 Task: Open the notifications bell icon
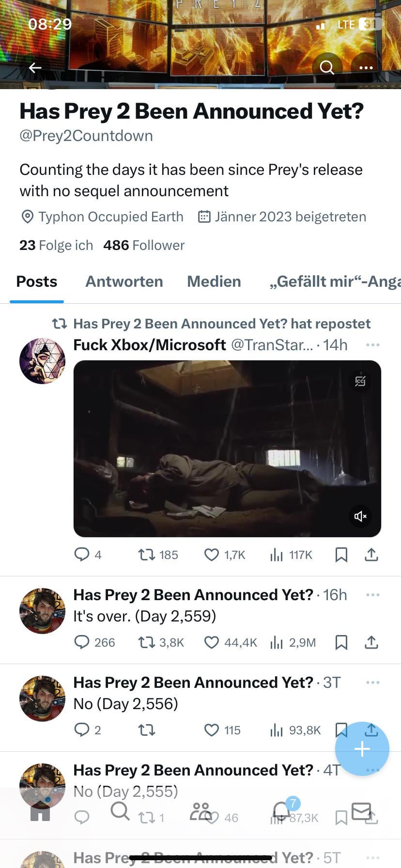282,811
